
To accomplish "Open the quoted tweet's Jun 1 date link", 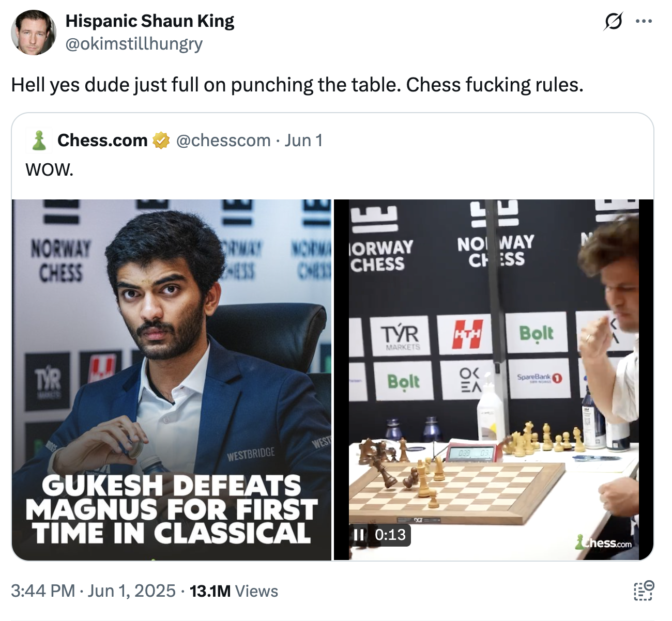I will [304, 139].
